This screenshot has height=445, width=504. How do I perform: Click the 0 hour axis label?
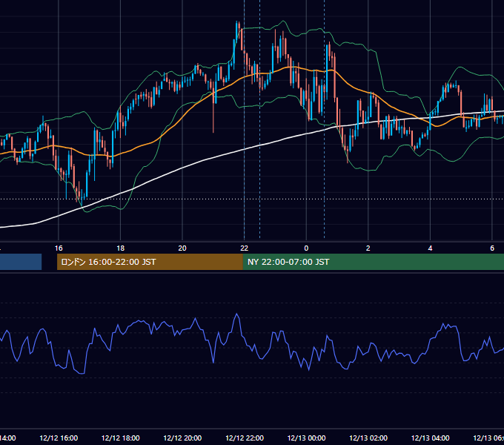pyautogui.click(x=306, y=248)
